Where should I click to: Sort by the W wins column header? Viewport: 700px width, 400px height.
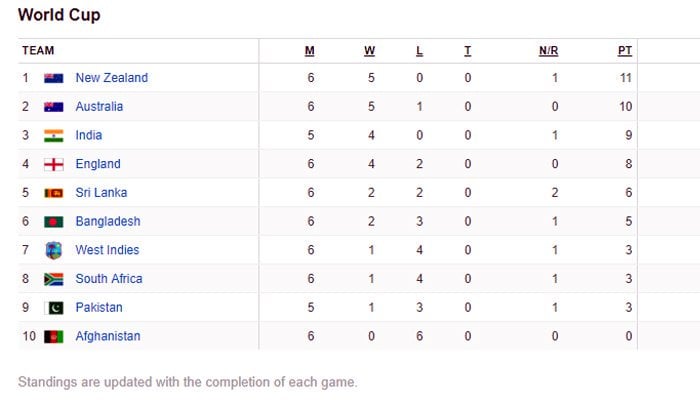370,51
